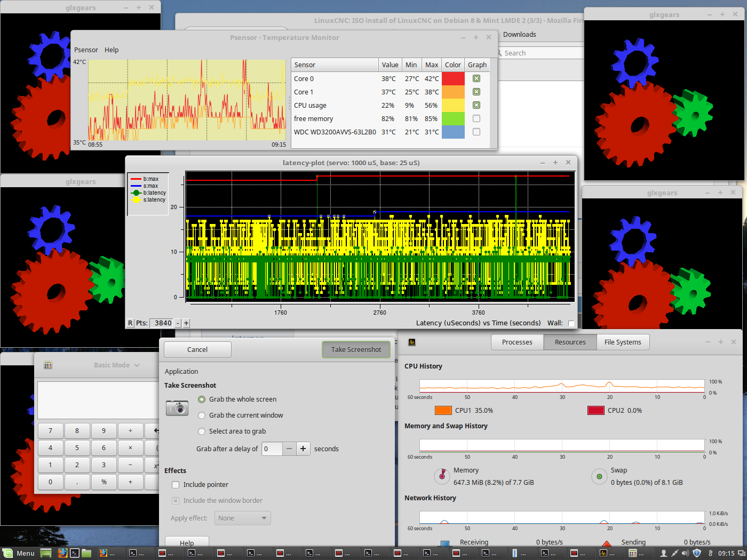
Task: Decrease screenshot delay with minus stepper
Action: point(289,449)
